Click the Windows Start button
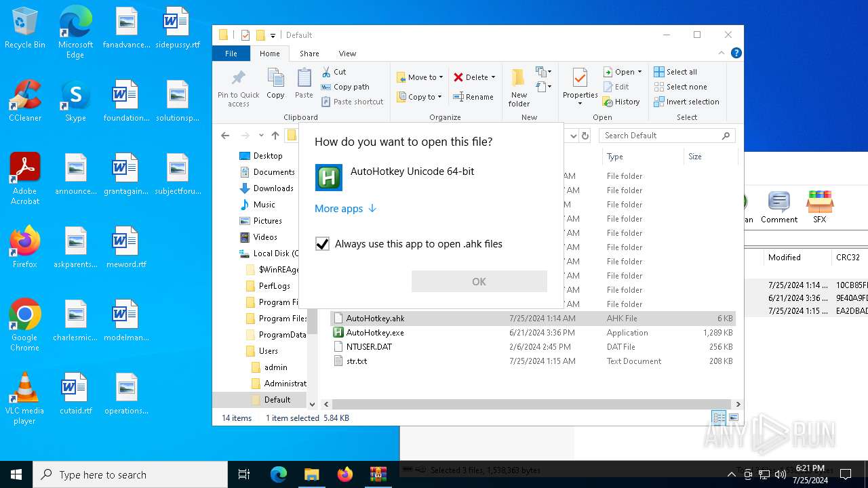Viewport: 868px width, 488px height. (16, 474)
